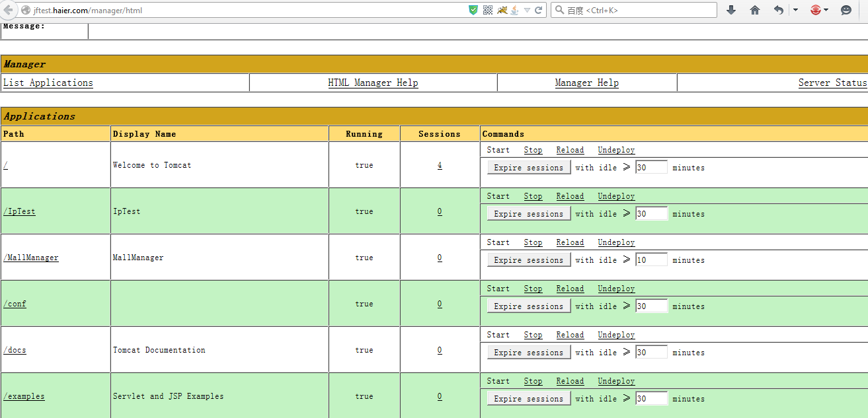This screenshot has height=418, width=868.
Task: Open the /examples application path
Action: pos(24,396)
